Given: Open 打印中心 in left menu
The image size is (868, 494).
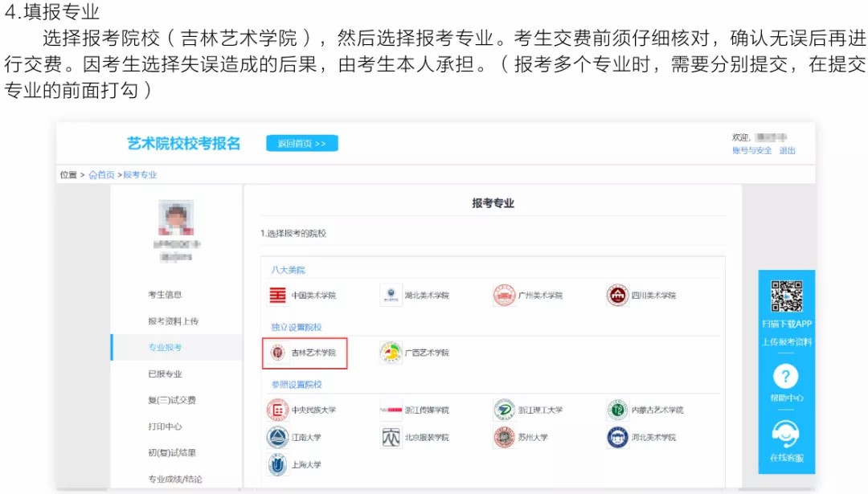Looking at the screenshot, I should click(x=165, y=427).
